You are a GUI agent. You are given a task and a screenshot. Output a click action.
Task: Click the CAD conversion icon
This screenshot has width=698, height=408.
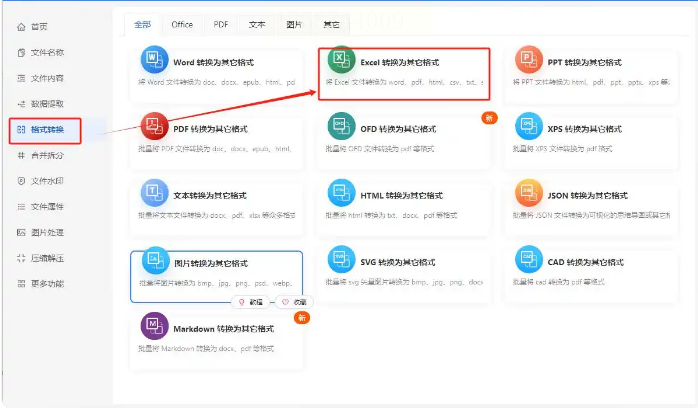529,259
